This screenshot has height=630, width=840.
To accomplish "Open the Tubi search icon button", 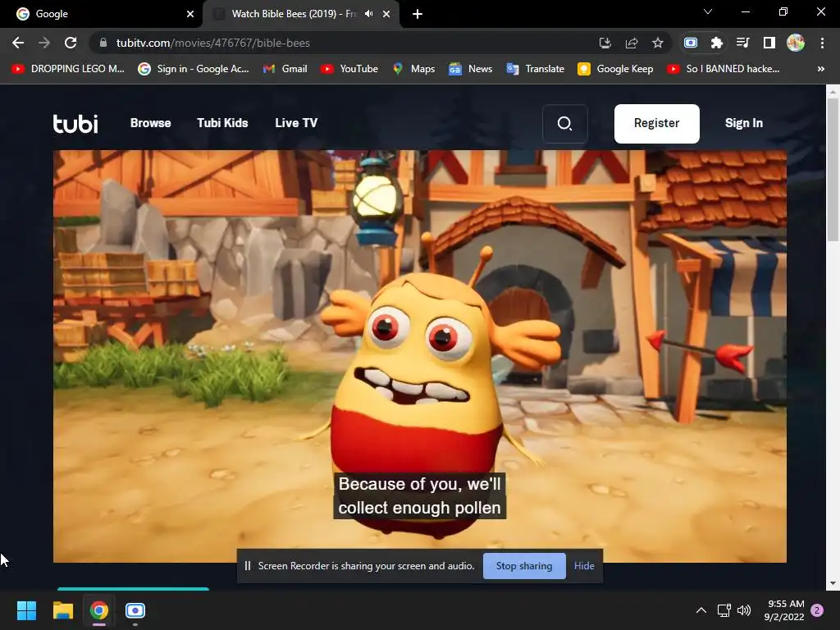I will pyautogui.click(x=564, y=124).
